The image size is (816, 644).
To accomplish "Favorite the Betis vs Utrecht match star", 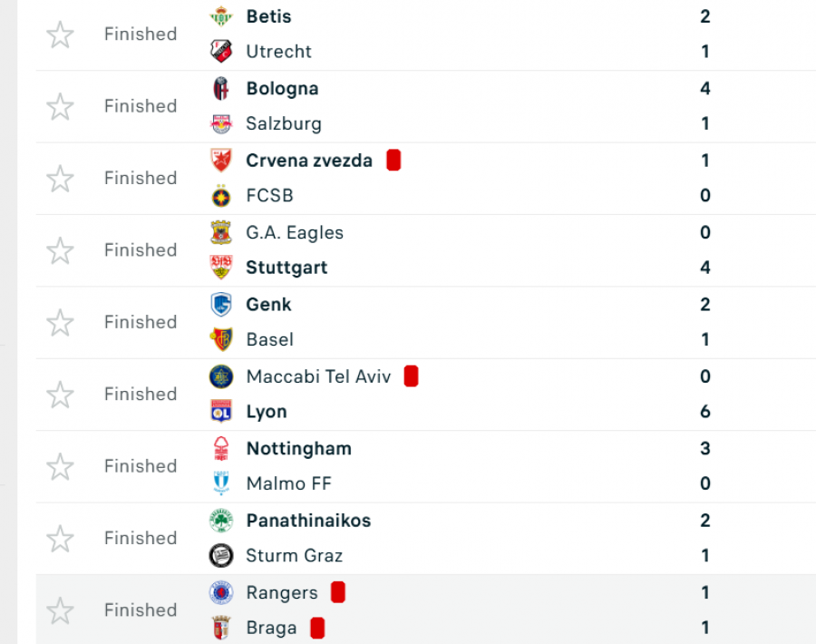I will click(x=60, y=34).
